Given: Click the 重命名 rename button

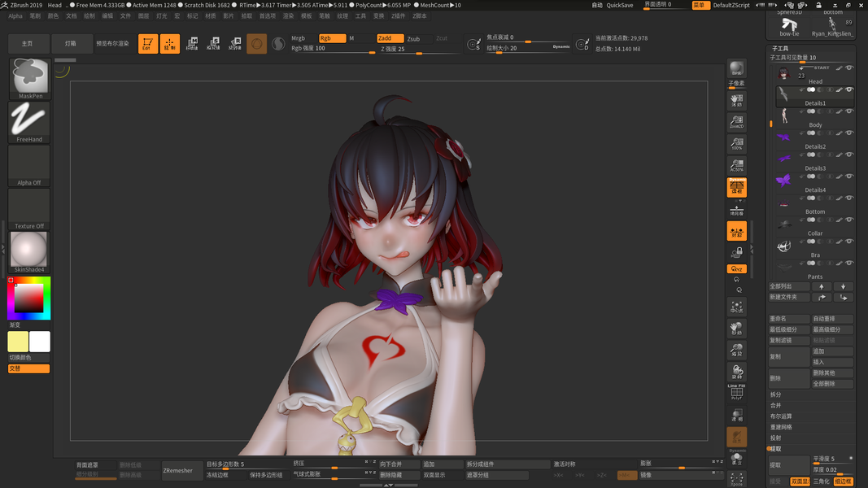Looking at the screenshot, I should 789,319.
